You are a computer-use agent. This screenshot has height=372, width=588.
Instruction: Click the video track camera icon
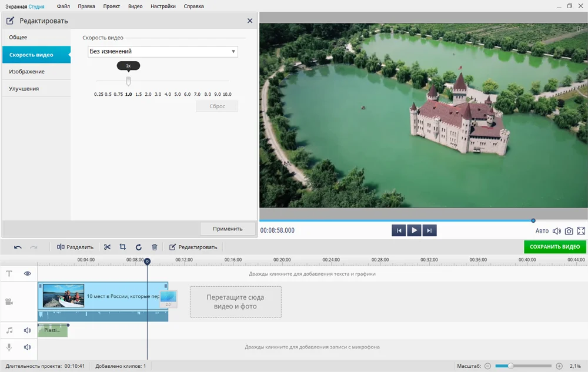[x=9, y=302]
